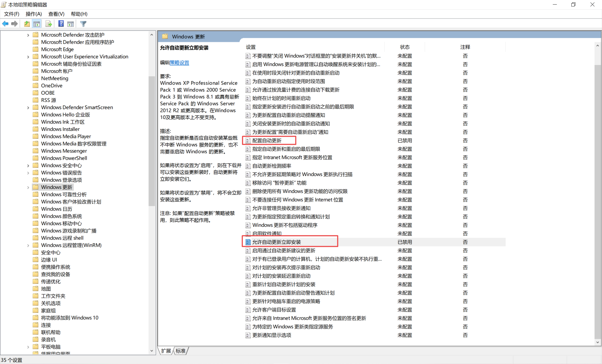Click the Filter funnel toolbar icon
The height and width of the screenshot is (364, 602).
click(x=83, y=24)
